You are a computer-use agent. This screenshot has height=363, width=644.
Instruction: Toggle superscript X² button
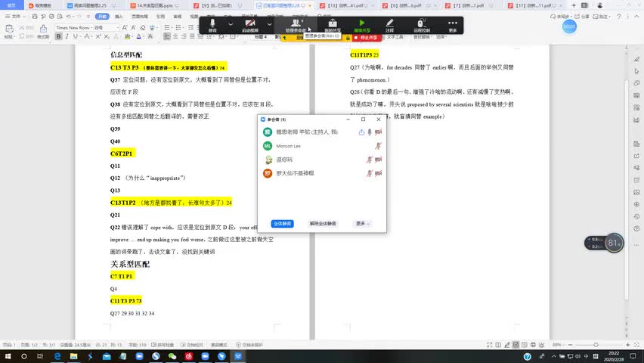tap(98, 36)
